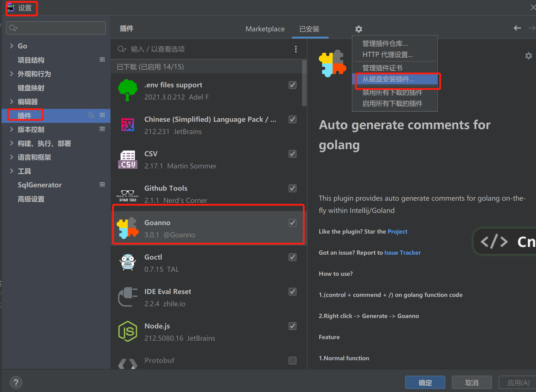
Task: Select SqlGenerator in settings tree
Action: (40, 185)
